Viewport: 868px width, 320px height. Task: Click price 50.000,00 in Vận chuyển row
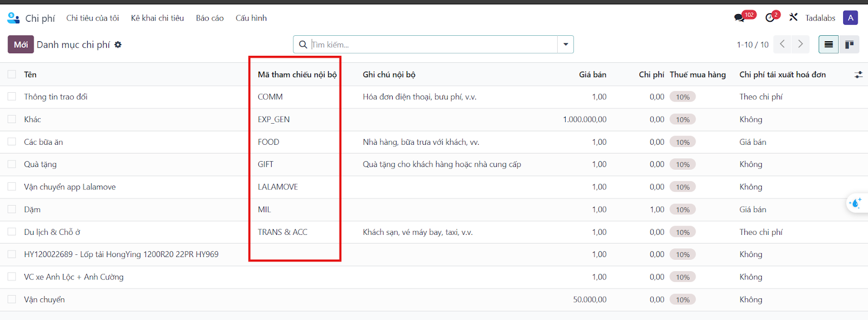(590, 299)
